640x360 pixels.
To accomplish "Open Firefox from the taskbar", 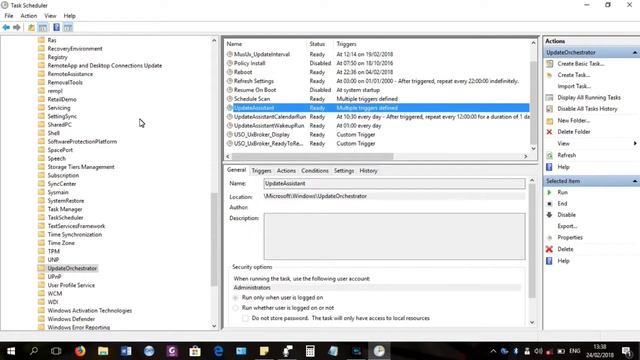I will tap(80, 351).
